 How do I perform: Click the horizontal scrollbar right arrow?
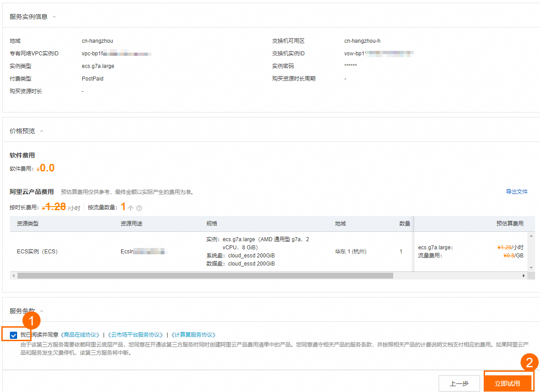tap(523, 276)
